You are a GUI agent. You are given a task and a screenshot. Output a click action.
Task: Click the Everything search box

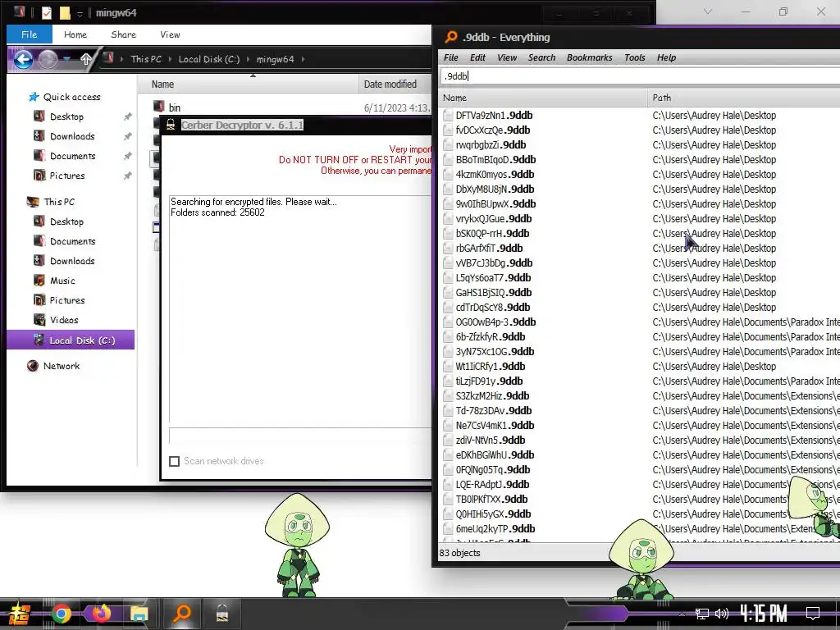tap(640, 76)
